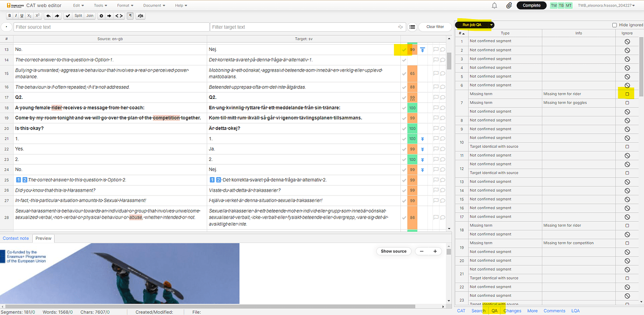Confirm segment with toolbar checkmark
Screen dimensions: 644x315
pos(68,16)
